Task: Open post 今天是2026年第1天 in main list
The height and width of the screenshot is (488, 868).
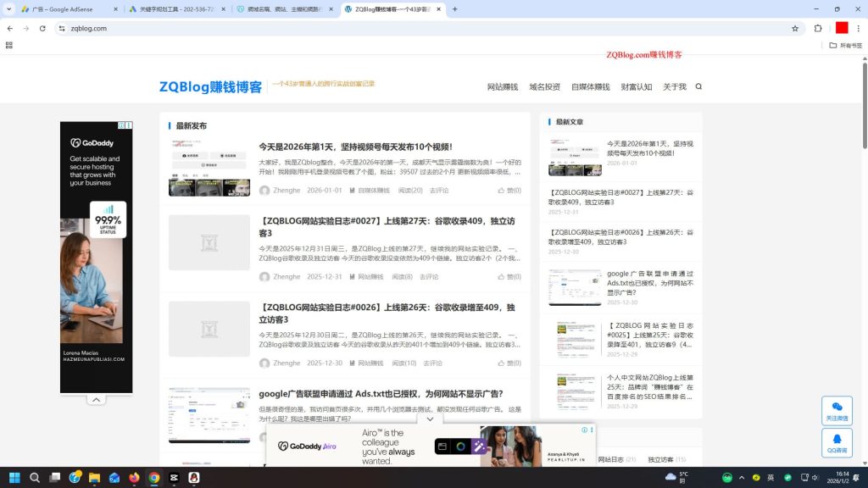Action: (x=355, y=147)
